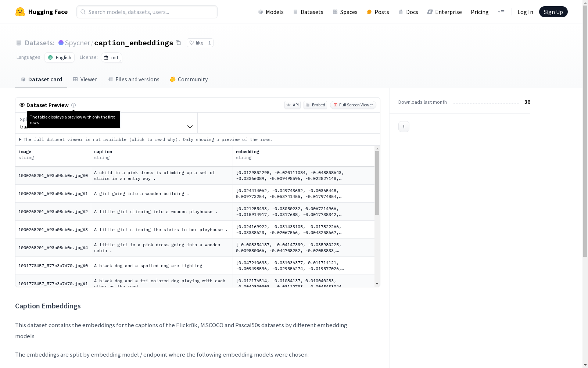588x368 pixels.
Task: Go to Datasets in top navigation
Action: [308, 12]
